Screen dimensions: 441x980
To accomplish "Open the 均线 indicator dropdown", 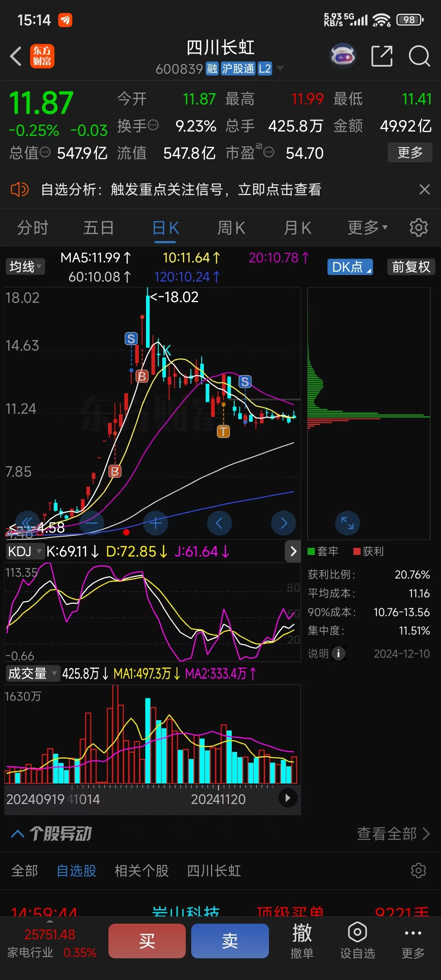I will [x=25, y=266].
